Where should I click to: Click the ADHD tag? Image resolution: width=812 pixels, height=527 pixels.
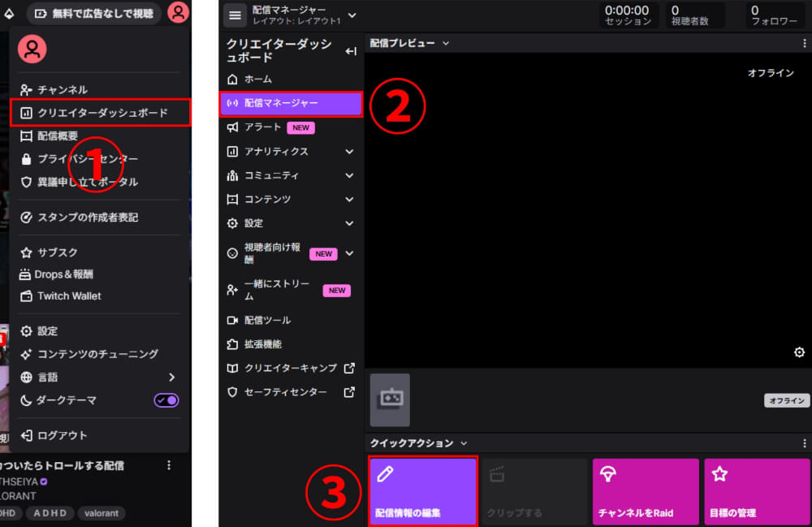(x=50, y=513)
